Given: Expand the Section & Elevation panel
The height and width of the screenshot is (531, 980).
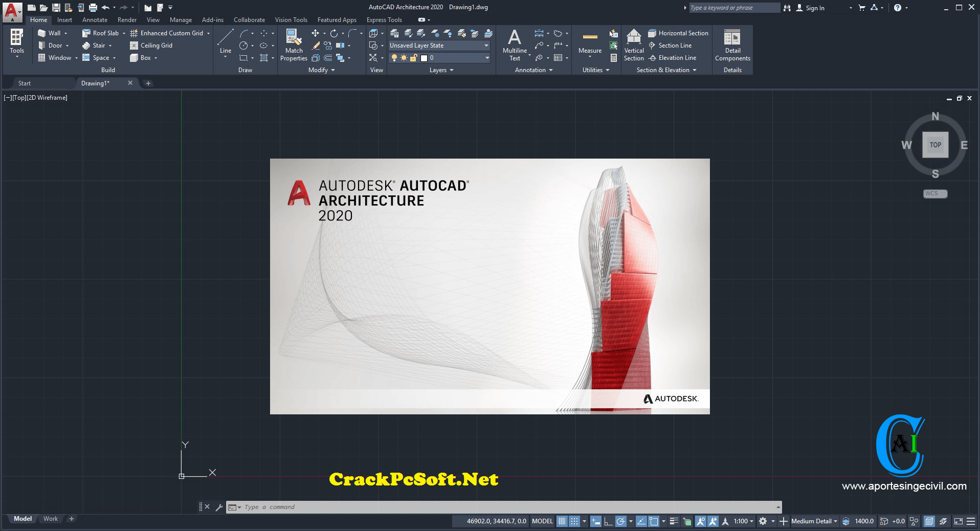Looking at the screenshot, I should point(666,70).
